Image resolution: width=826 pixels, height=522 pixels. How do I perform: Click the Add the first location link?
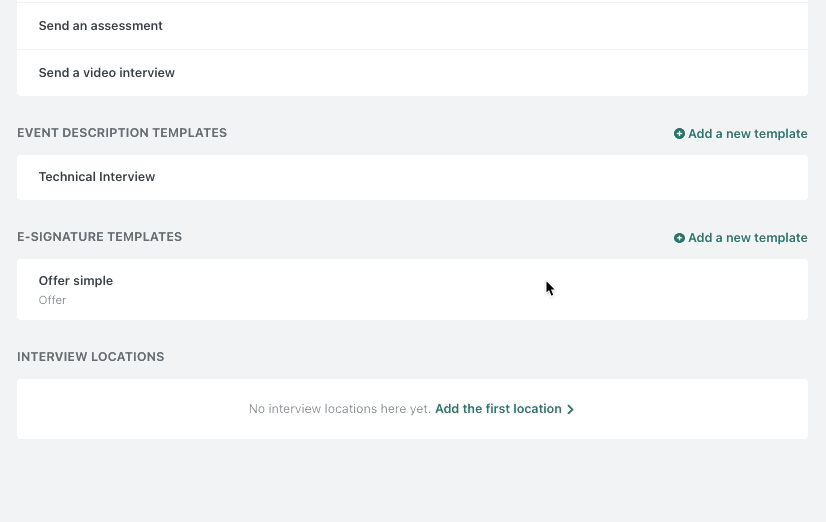pyautogui.click(x=498, y=409)
